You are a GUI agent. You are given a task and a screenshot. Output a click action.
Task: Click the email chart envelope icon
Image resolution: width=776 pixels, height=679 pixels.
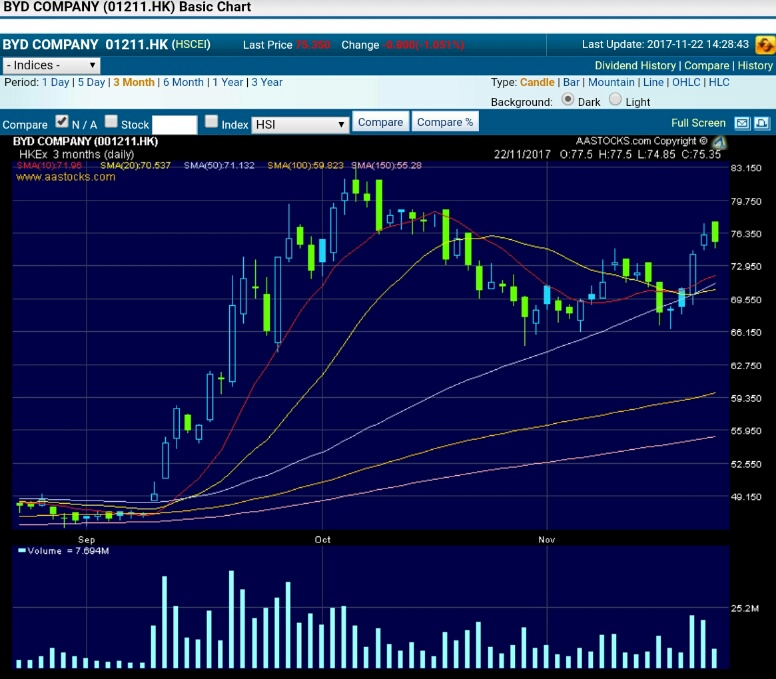coord(742,123)
